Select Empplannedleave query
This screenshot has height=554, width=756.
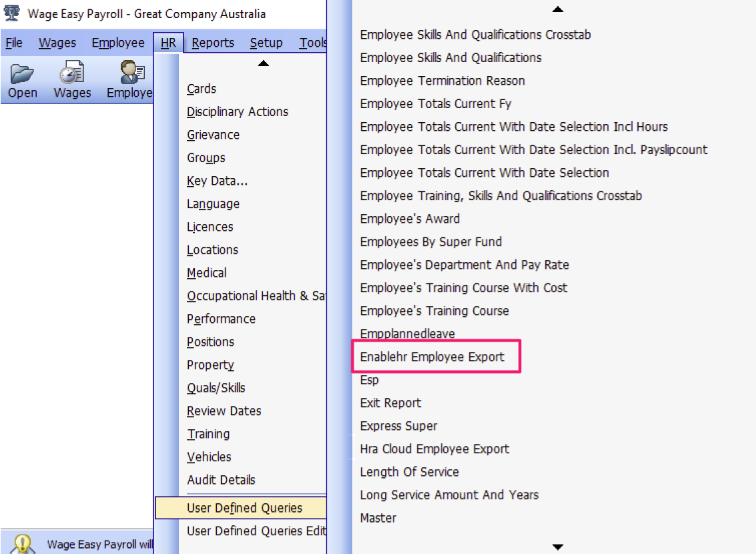[408, 334]
